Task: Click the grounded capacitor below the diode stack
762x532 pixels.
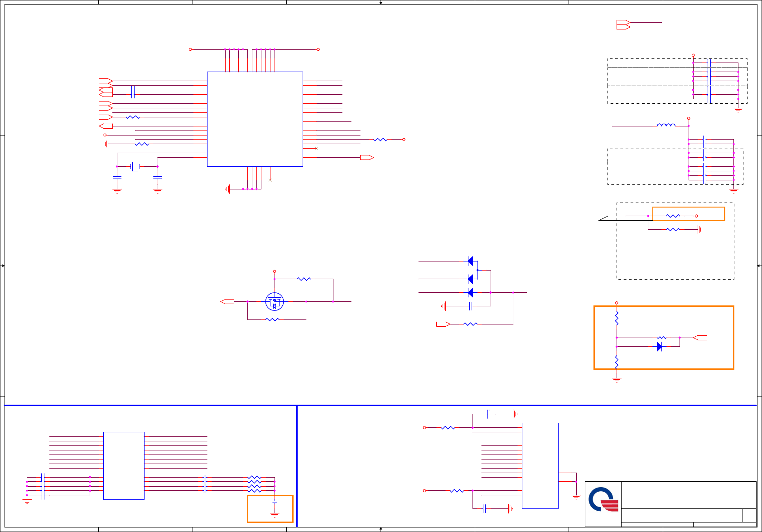Action: point(471,306)
